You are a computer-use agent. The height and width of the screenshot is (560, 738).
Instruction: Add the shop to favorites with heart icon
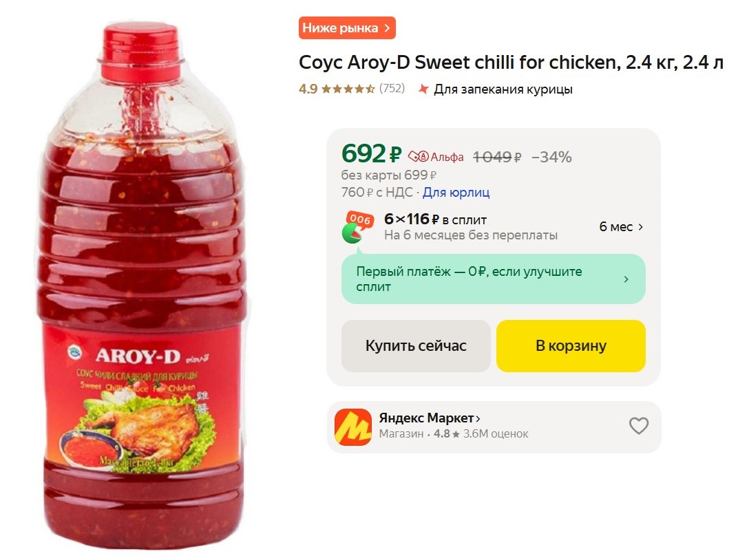[639, 426]
